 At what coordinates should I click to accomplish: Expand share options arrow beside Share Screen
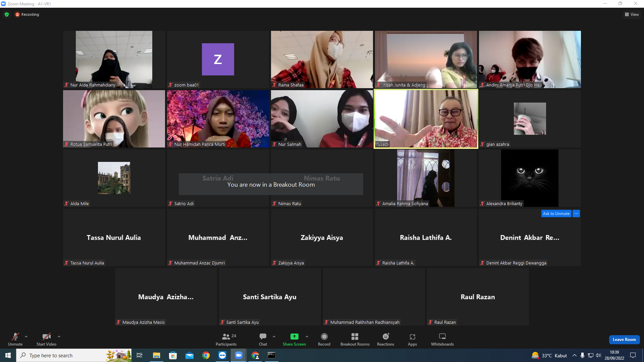click(307, 337)
